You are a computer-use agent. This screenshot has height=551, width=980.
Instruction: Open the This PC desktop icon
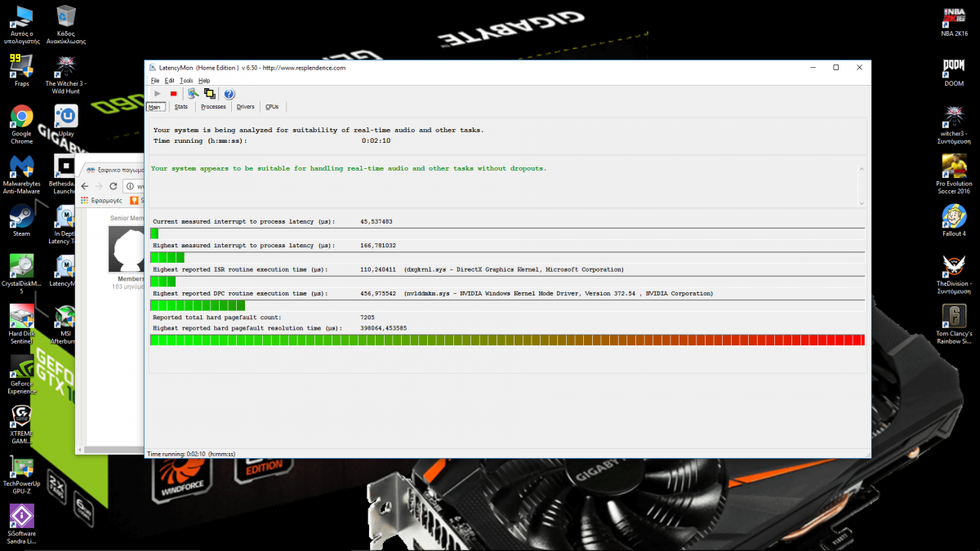(22, 25)
